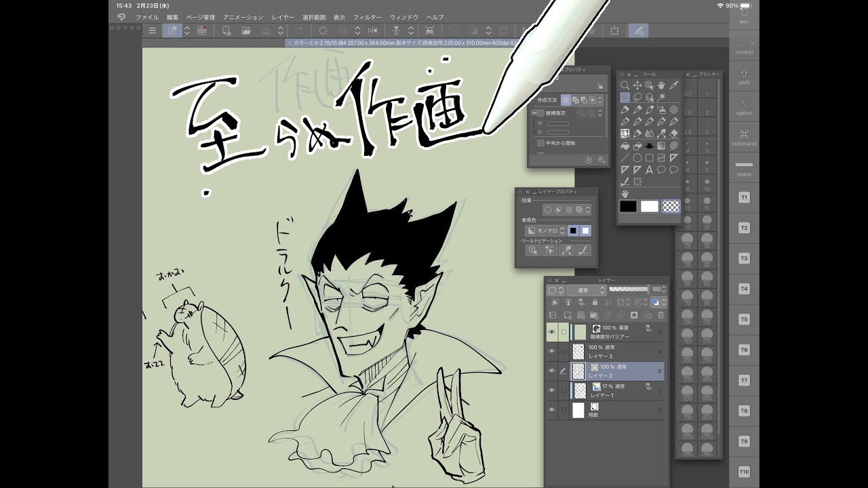Hide the 眼精疲労バリアー layer
This screenshot has height=488, width=868.
coord(551,332)
